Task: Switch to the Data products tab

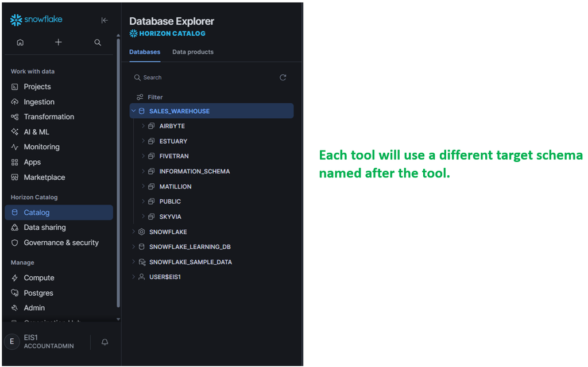Action: pyautogui.click(x=193, y=52)
